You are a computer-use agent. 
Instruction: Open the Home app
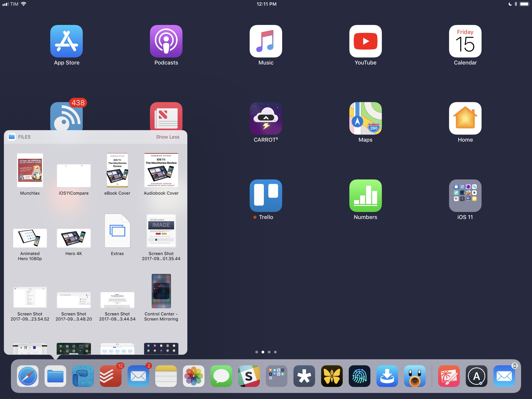click(465, 118)
